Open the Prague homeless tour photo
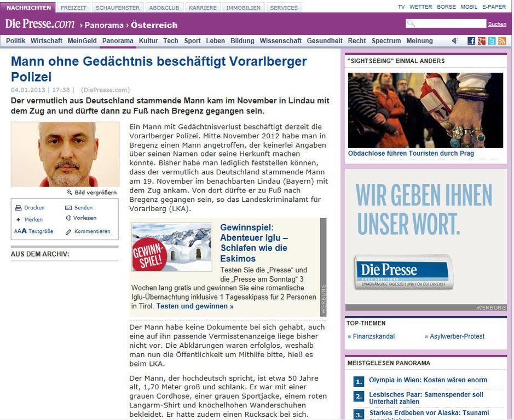This screenshot has width=514, height=420. click(x=425, y=110)
